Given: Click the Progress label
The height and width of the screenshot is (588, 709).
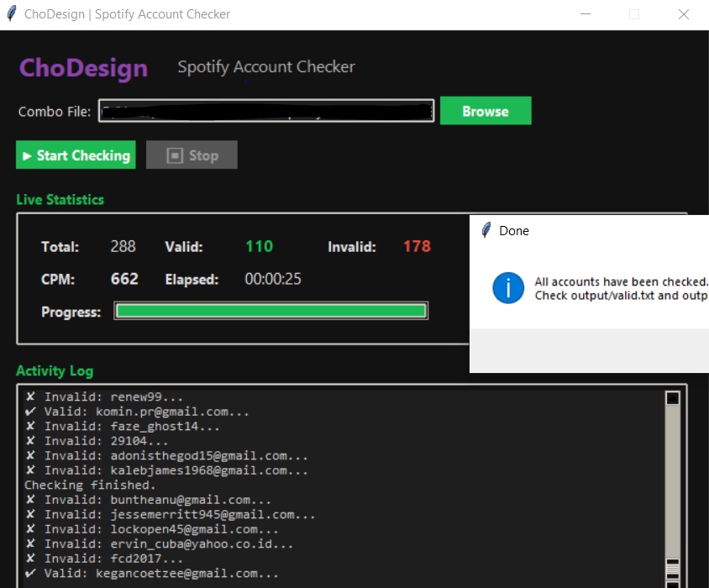Looking at the screenshot, I should click(71, 312).
